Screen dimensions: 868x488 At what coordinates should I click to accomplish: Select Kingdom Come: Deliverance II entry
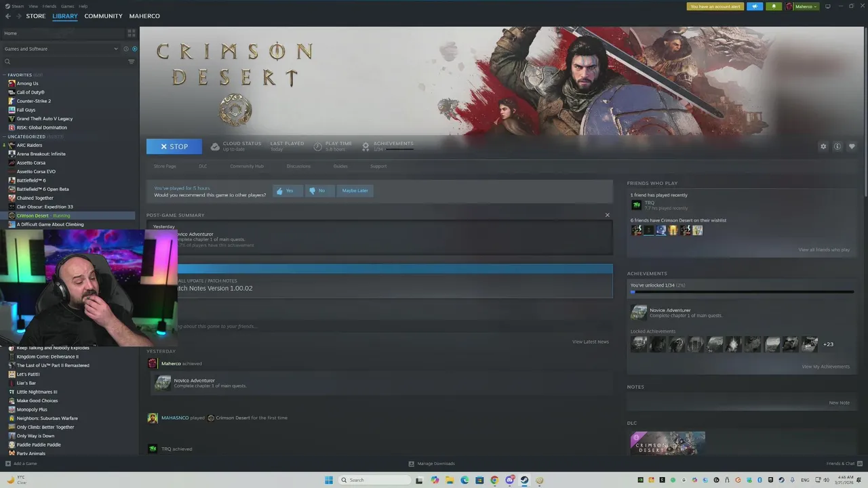click(47, 357)
